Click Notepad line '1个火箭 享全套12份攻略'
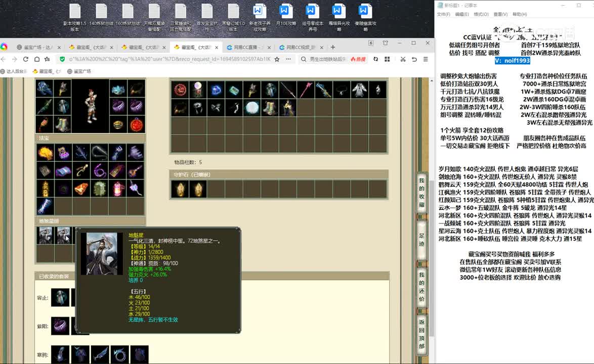The width and height of the screenshot is (594, 364). coord(472,130)
